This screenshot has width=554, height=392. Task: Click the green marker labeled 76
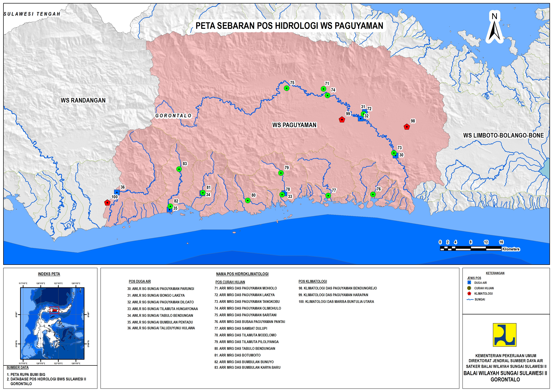point(373,194)
